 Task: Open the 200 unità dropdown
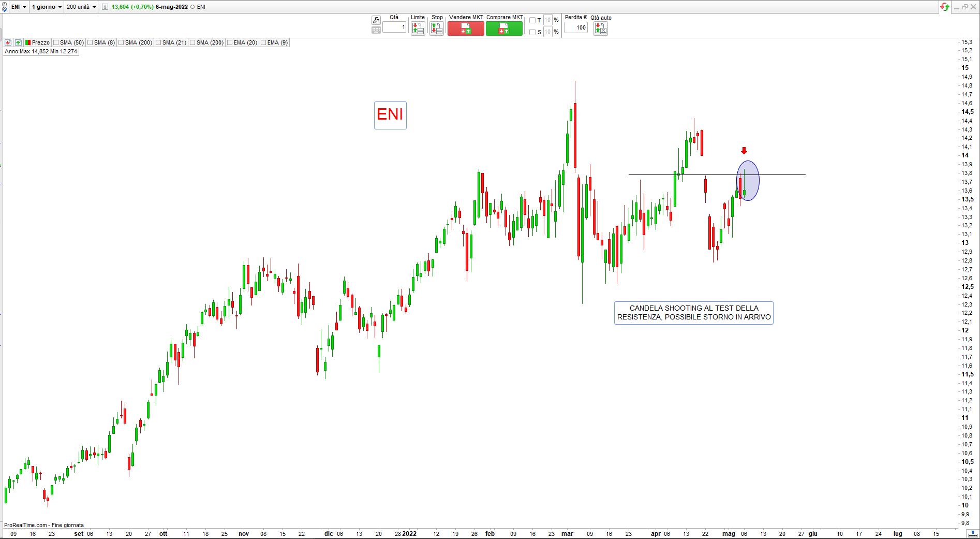81,7
